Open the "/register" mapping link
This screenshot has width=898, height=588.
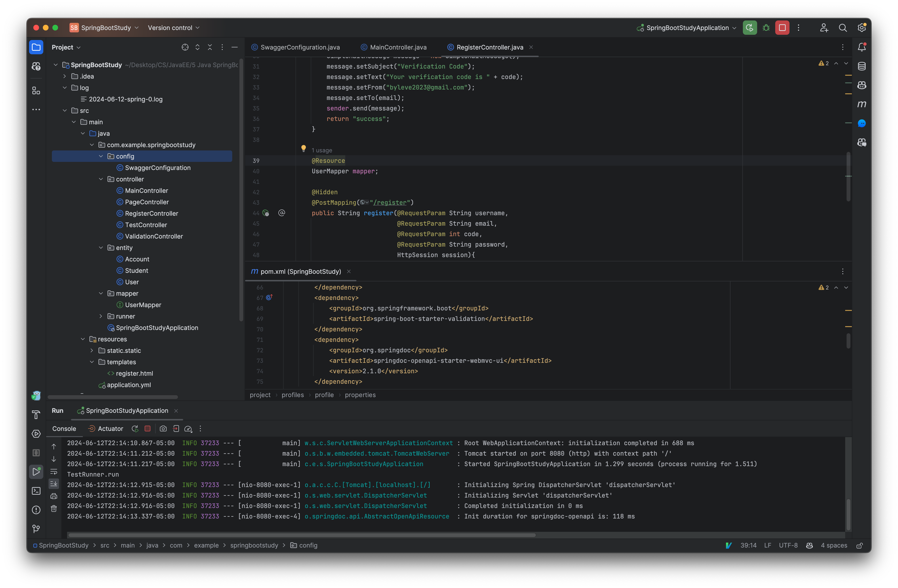coord(390,203)
